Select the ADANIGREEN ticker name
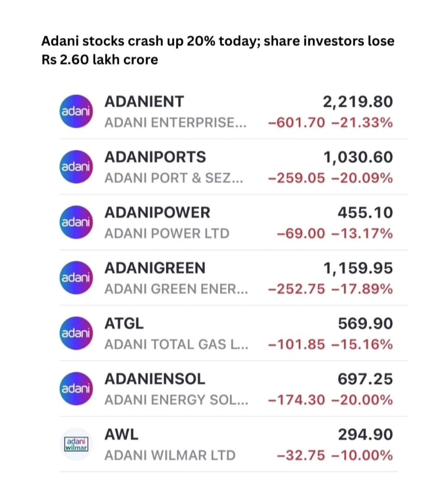This screenshot has width=448, height=502. pyautogui.click(x=155, y=268)
